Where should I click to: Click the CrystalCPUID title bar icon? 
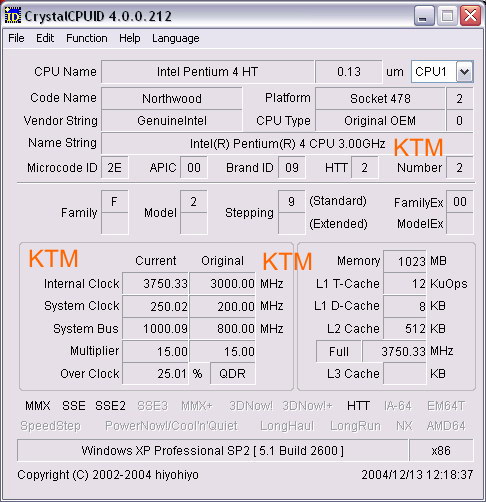[x=13, y=16]
